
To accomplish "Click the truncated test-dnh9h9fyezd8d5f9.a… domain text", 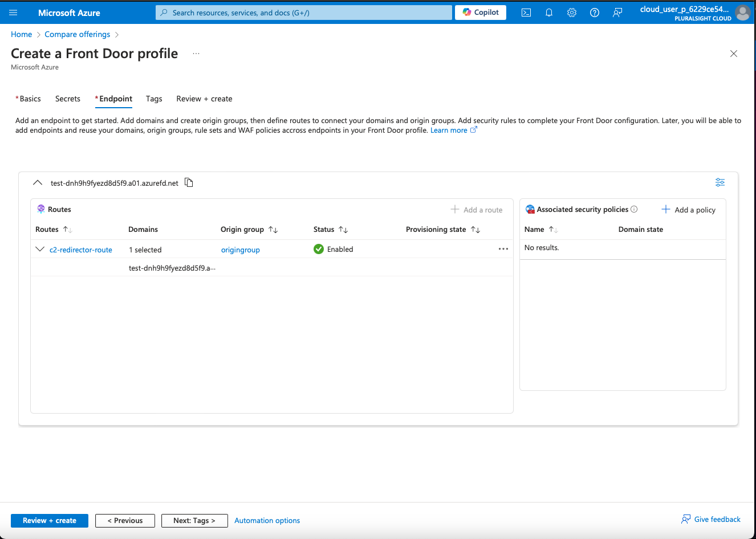I will pos(172,268).
